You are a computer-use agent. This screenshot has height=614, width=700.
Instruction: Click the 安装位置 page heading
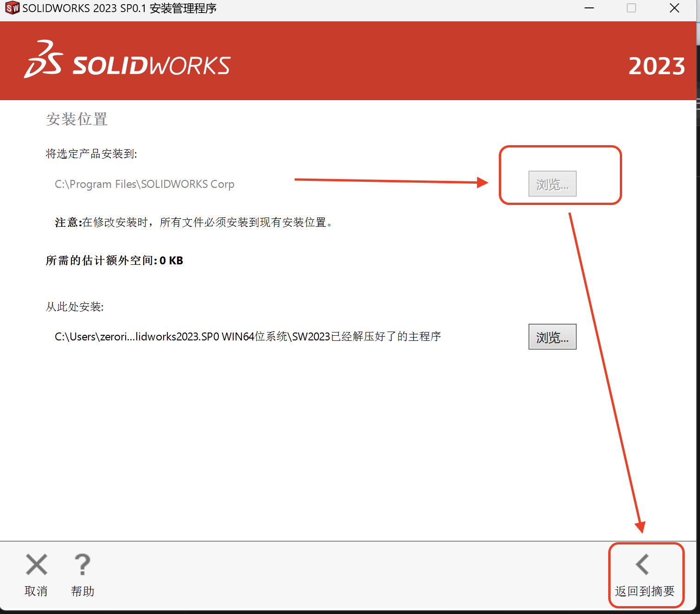(x=77, y=119)
